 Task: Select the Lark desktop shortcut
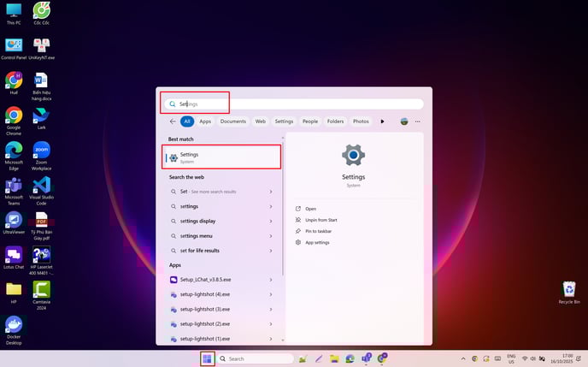(x=41, y=115)
